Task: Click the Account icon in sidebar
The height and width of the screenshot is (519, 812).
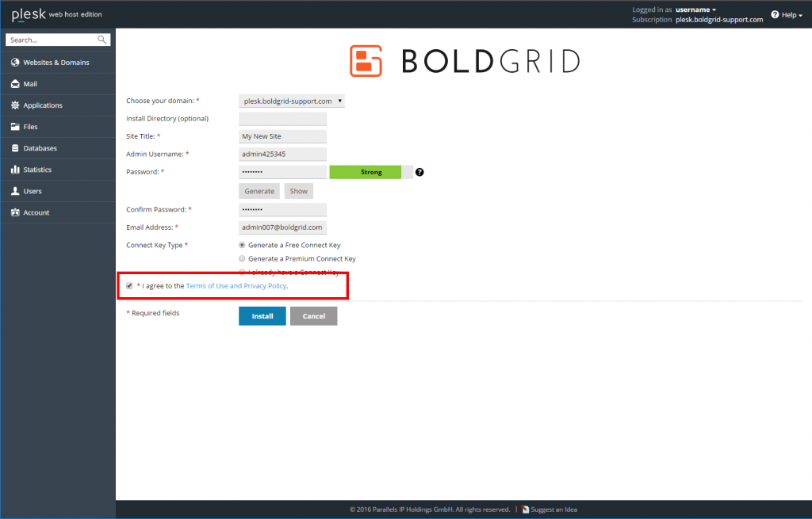Action: pyautogui.click(x=15, y=212)
